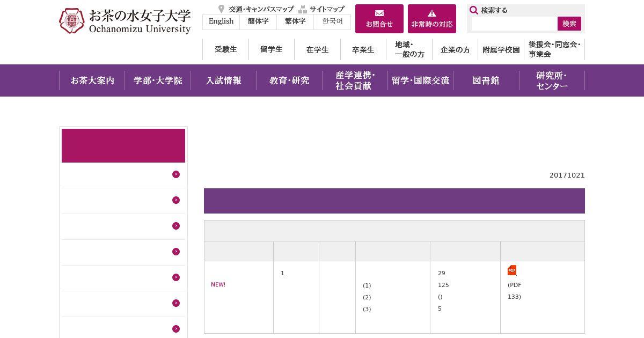Click the date text 20171021

tap(567, 175)
